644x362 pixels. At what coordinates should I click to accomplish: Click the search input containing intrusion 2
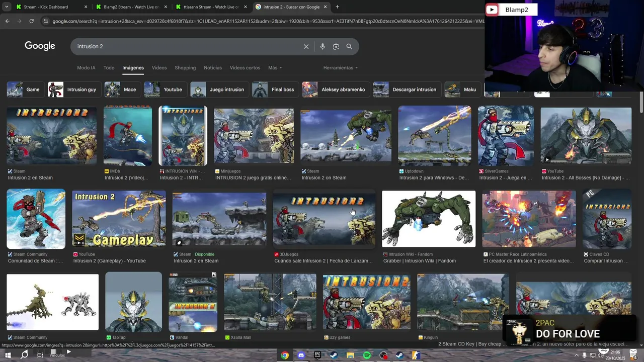point(186,46)
